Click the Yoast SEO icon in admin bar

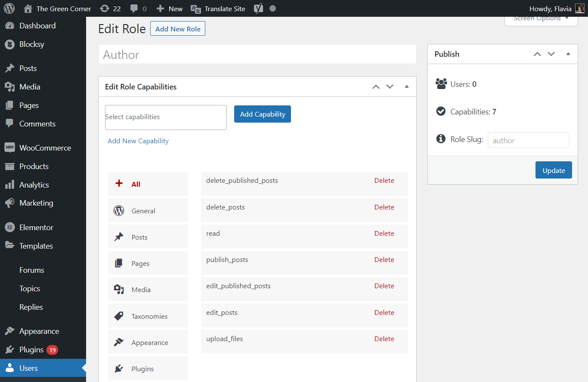258,9
